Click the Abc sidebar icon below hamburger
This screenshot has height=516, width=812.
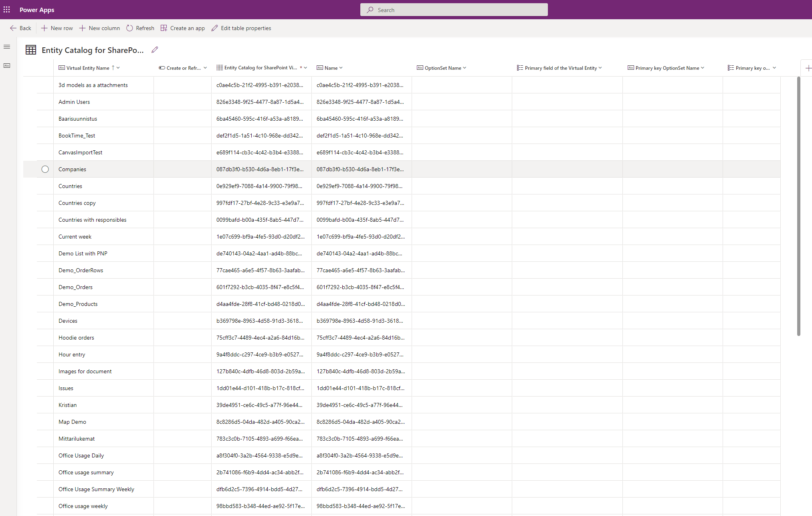[x=7, y=65]
